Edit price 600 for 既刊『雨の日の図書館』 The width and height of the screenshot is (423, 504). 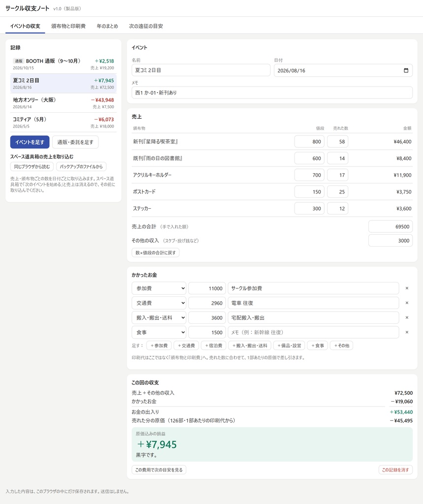pos(309,158)
